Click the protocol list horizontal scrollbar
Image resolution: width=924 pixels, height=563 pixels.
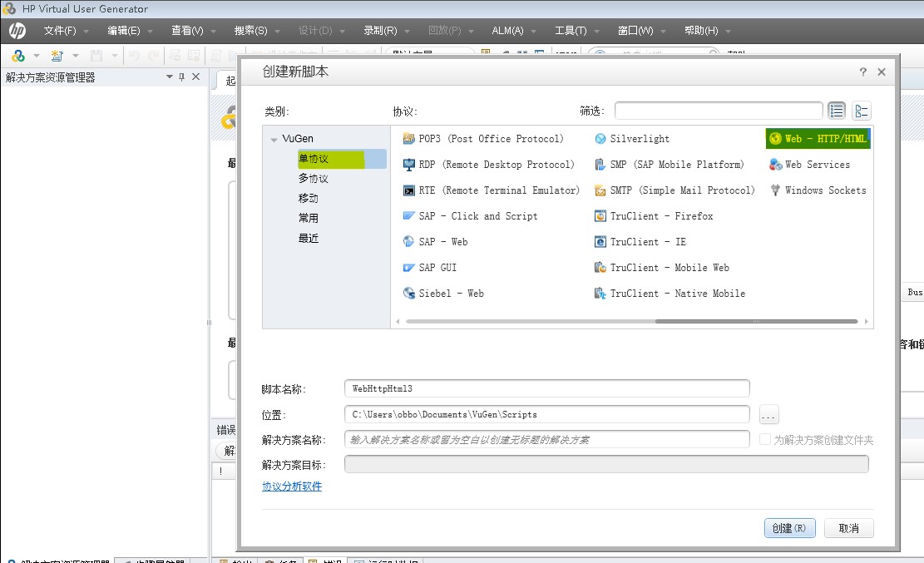click(x=632, y=321)
